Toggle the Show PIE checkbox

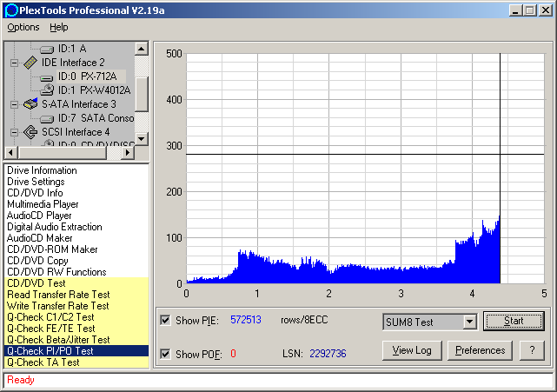(165, 320)
